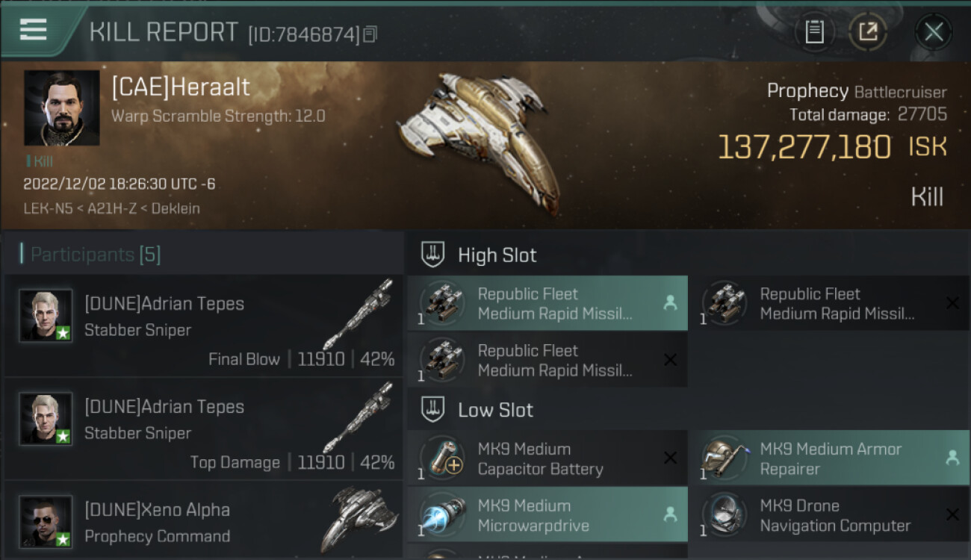
Task: Click the share export icon in header
Action: (x=868, y=31)
